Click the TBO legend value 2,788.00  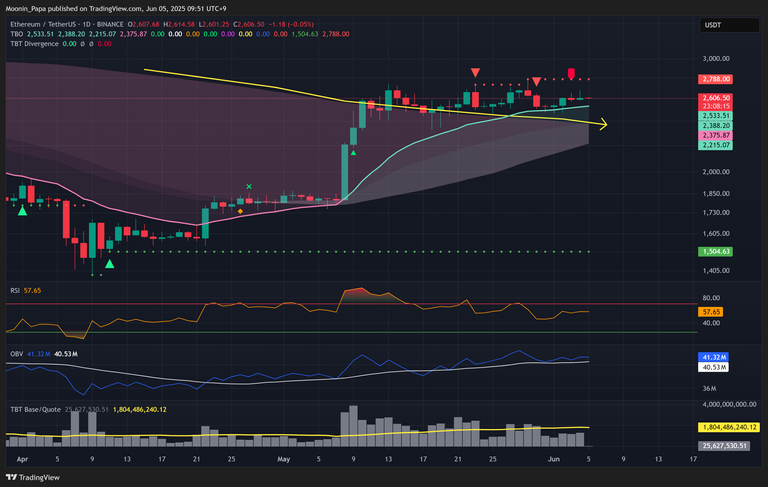[336, 34]
